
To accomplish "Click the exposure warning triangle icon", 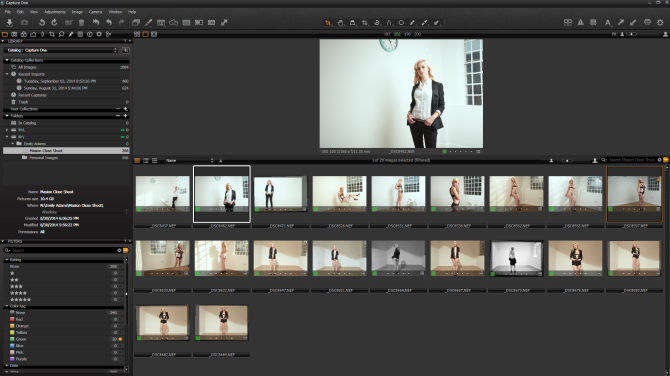I will click(580, 22).
